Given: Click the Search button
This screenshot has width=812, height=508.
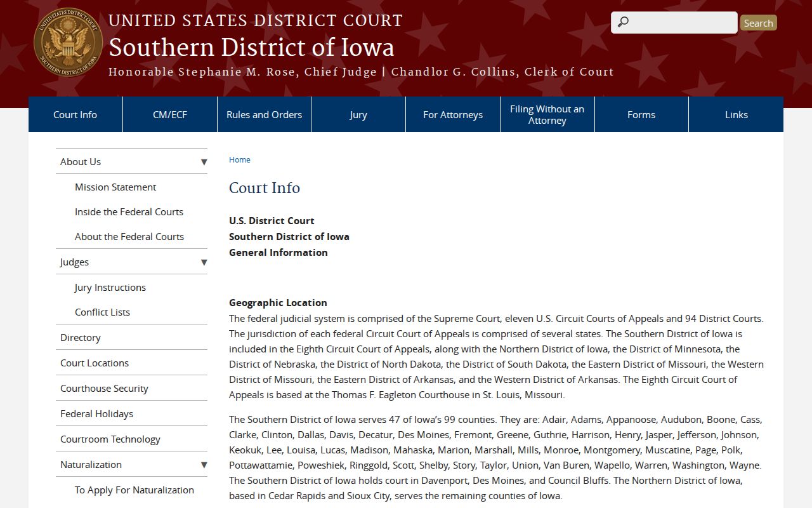Looking at the screenshot, I should pos(759,23).
